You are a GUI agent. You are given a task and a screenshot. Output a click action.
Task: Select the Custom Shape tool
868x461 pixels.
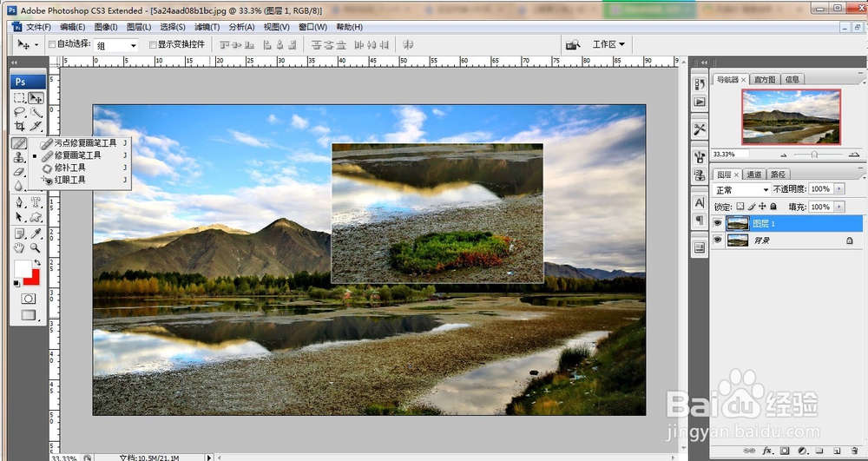click(x=36, y=216)
